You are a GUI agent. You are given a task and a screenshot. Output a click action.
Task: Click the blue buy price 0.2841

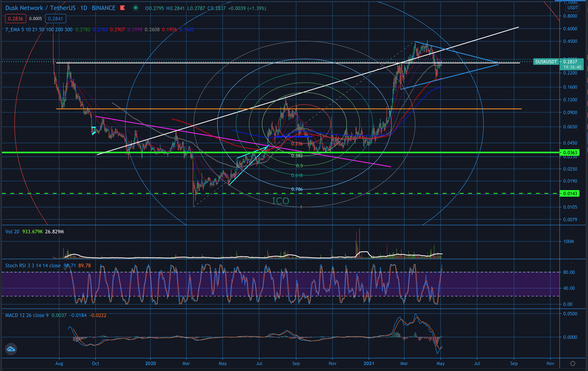point(55,19)
